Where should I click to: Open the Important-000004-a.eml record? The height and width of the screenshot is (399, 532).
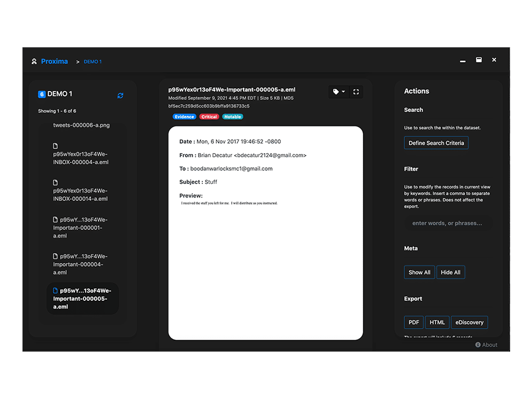click(80, 264)
